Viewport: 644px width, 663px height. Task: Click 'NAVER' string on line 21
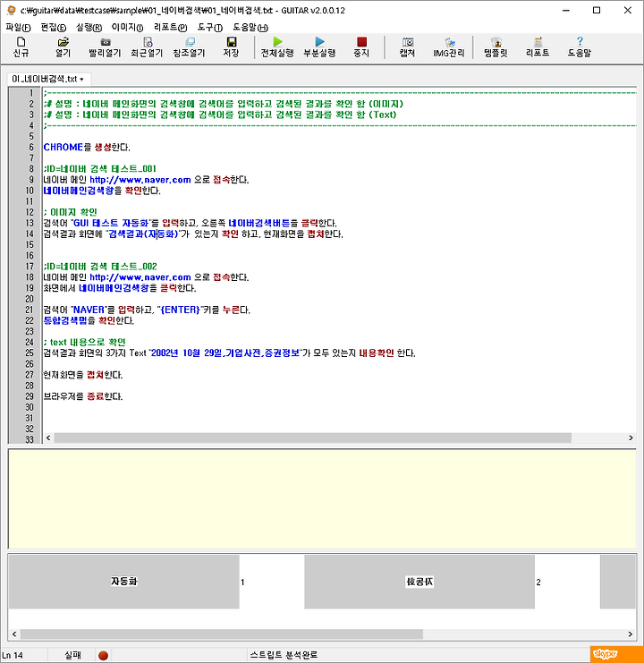point(89,310)
